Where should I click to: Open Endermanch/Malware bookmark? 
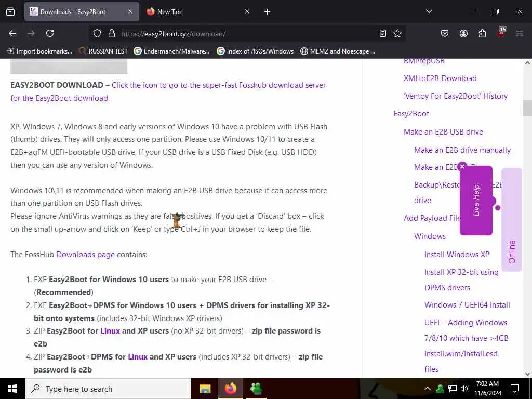click(x=171, y=51)
